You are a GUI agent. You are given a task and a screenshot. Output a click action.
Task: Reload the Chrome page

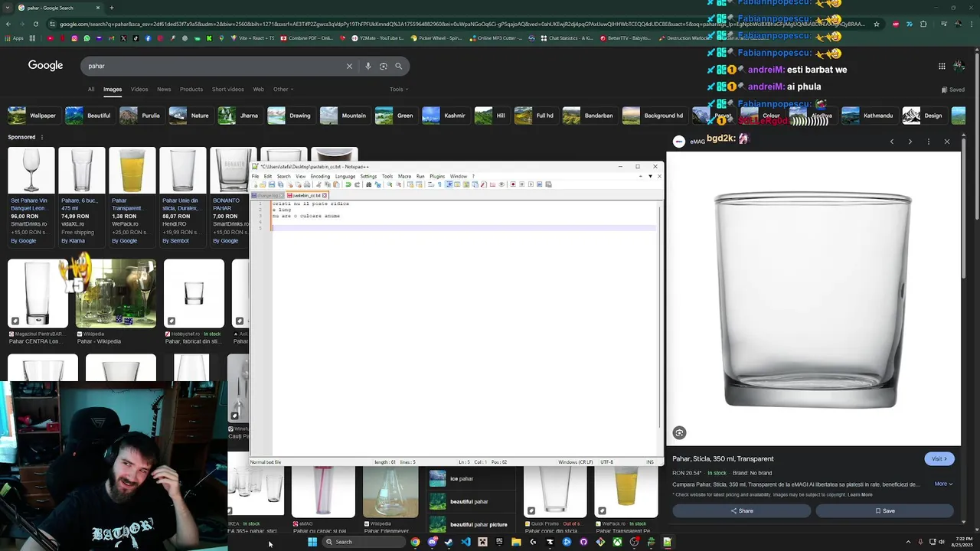point(35,24)
